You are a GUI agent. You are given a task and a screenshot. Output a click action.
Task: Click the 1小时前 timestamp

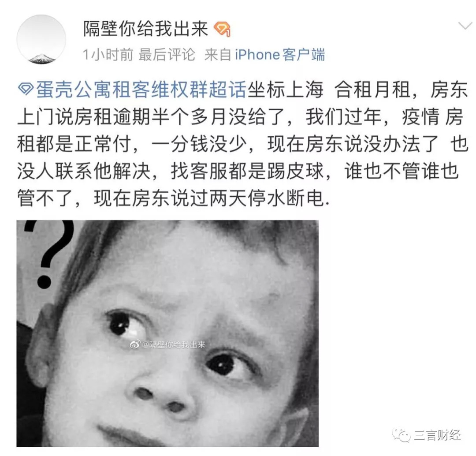point(108,55)
